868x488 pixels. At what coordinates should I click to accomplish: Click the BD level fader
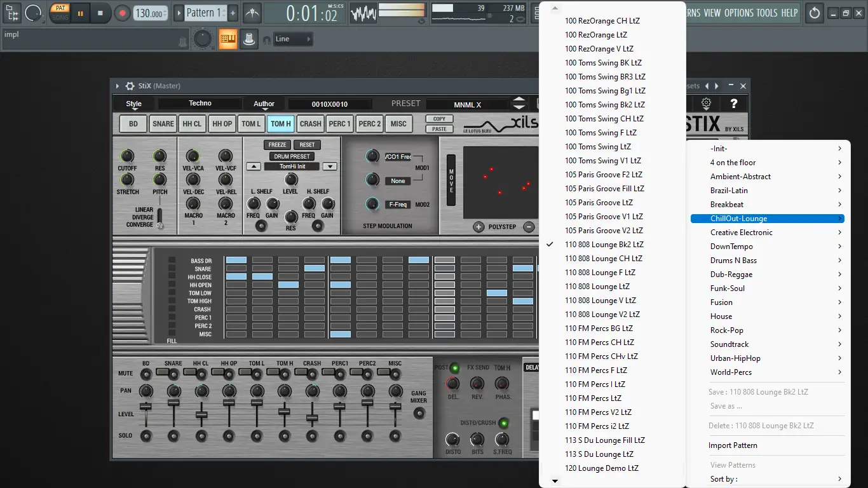click(146, 406)
